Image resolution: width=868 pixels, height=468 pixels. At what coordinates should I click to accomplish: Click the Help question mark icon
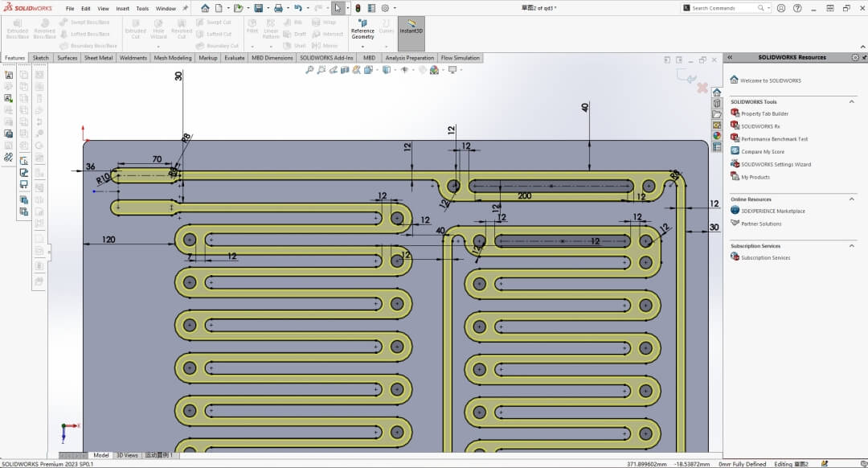pos(797,8)
